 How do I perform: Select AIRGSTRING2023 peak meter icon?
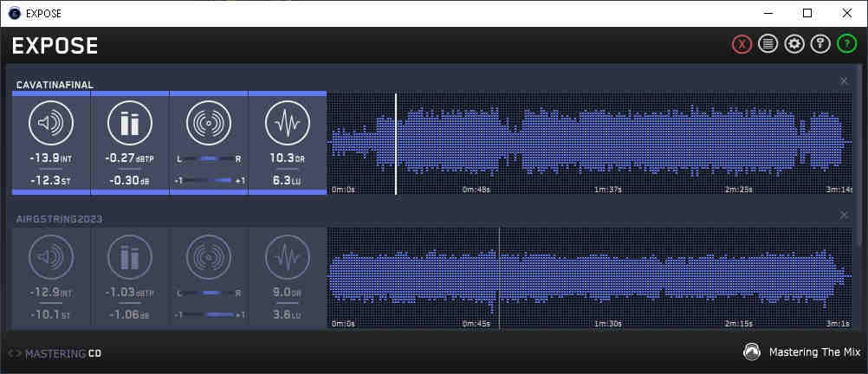click(x=130, y=258)
